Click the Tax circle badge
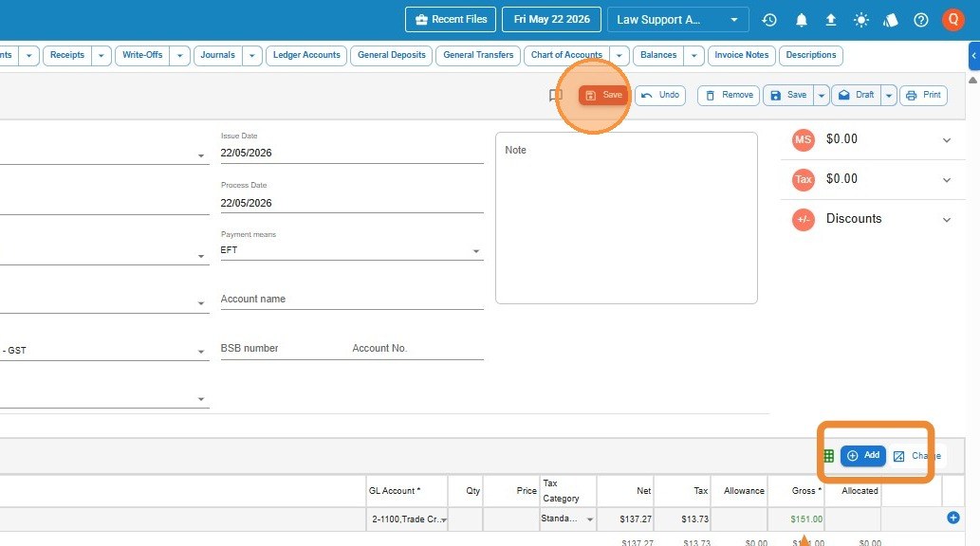The height and width of the screenshot is (546, 980). pyautogui.click(x=804, y=180)
